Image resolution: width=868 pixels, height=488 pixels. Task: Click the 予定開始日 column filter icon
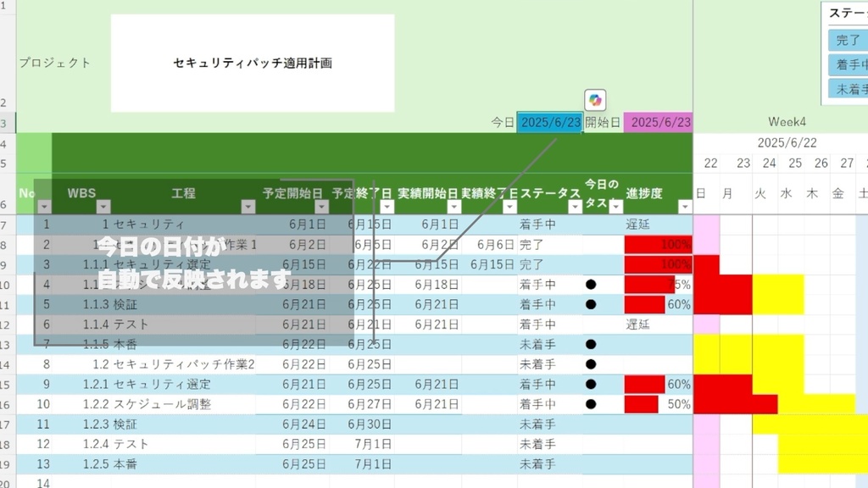point(320,205)
